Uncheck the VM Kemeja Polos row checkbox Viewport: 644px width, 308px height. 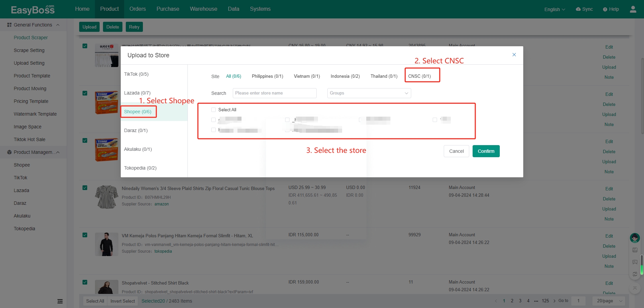(85, 235)
